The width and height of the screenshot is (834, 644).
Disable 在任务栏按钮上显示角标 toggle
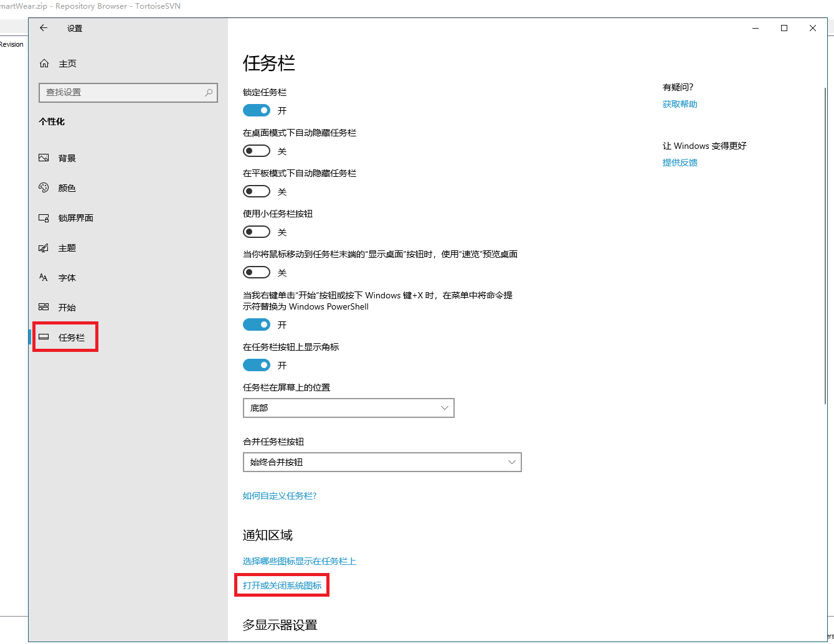[x=257, y=365]
